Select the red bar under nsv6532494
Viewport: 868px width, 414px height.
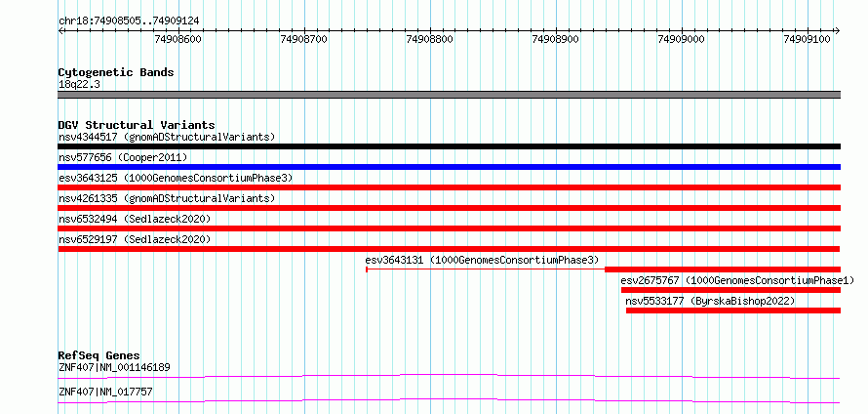450,228
